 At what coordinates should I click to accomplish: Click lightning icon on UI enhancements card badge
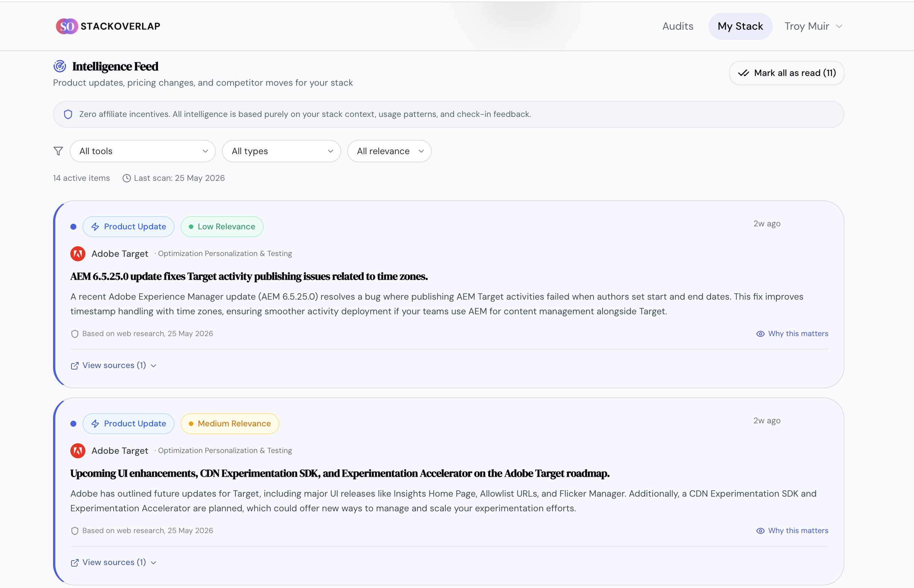tap(95, 424)
